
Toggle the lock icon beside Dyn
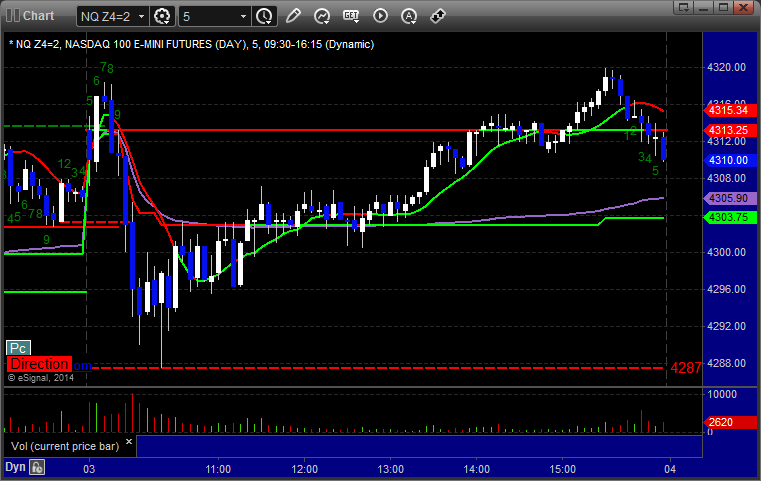pos(37,467)
